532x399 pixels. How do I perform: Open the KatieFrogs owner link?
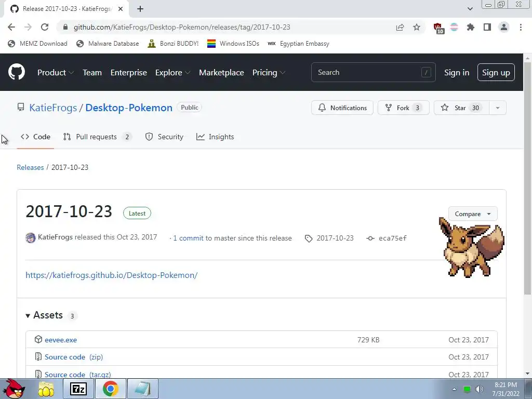[53, 108]
